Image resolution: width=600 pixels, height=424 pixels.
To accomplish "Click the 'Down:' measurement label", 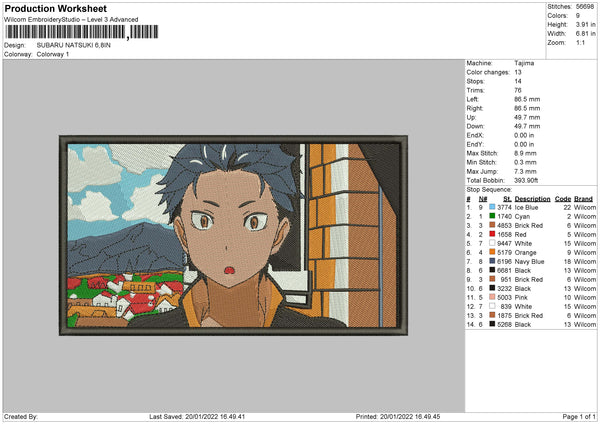I will click(x=475, y=126).
